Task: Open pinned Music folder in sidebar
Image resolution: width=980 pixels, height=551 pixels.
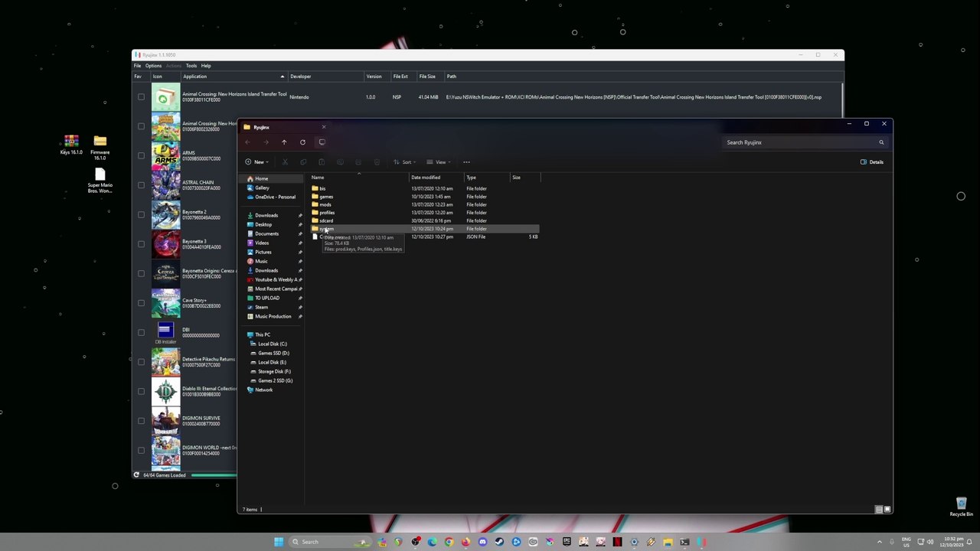Action: [261, 261]
